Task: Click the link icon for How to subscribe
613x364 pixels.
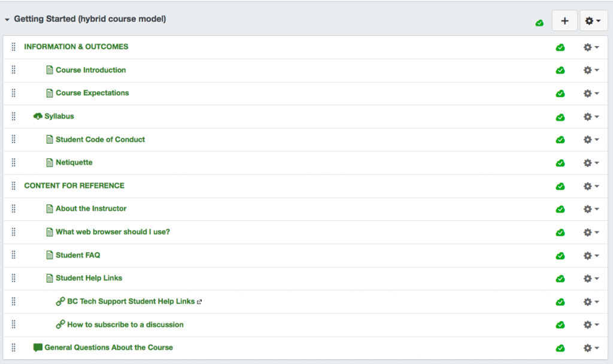Action: pyautogui.click(x=60, y=324)
